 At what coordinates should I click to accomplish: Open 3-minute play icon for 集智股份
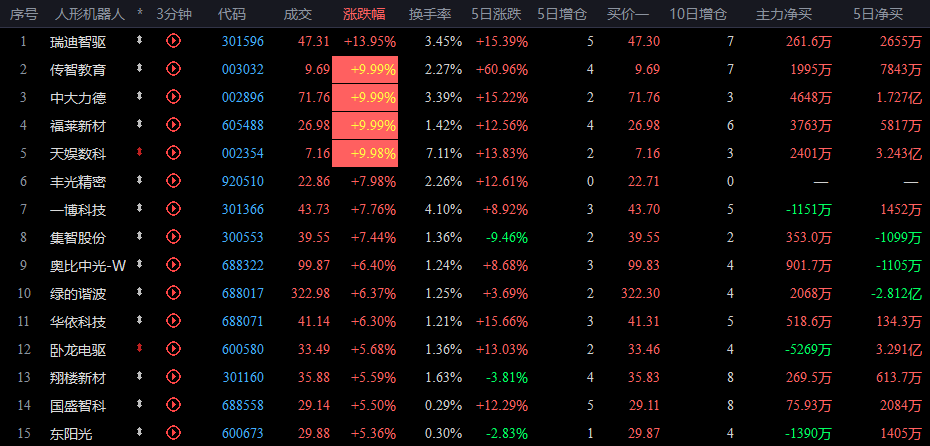(173, 237)
